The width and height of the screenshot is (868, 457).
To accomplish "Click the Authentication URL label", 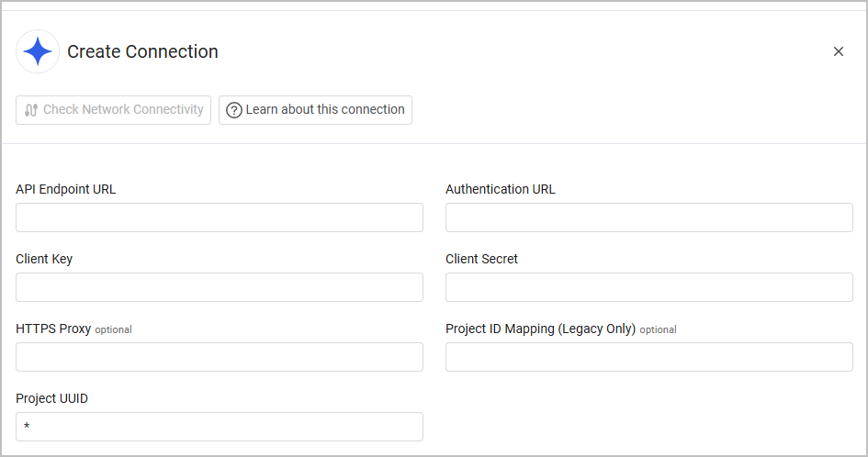I will (x=501, y=190).
